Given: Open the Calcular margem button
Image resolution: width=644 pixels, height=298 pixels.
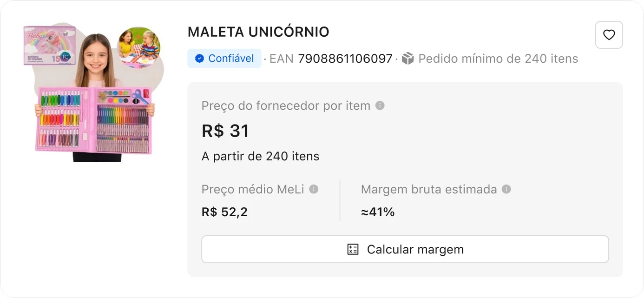Looking at the screenshot, I should [405, 249].
